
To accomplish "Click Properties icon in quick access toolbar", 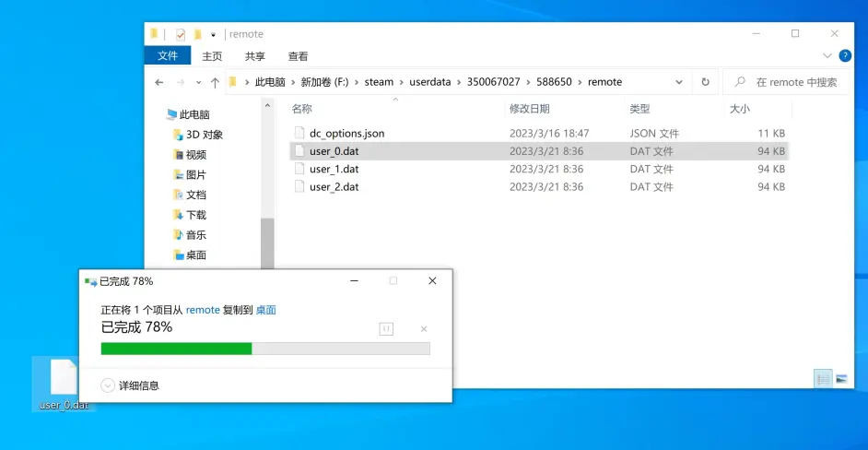I will pos(181,34).
